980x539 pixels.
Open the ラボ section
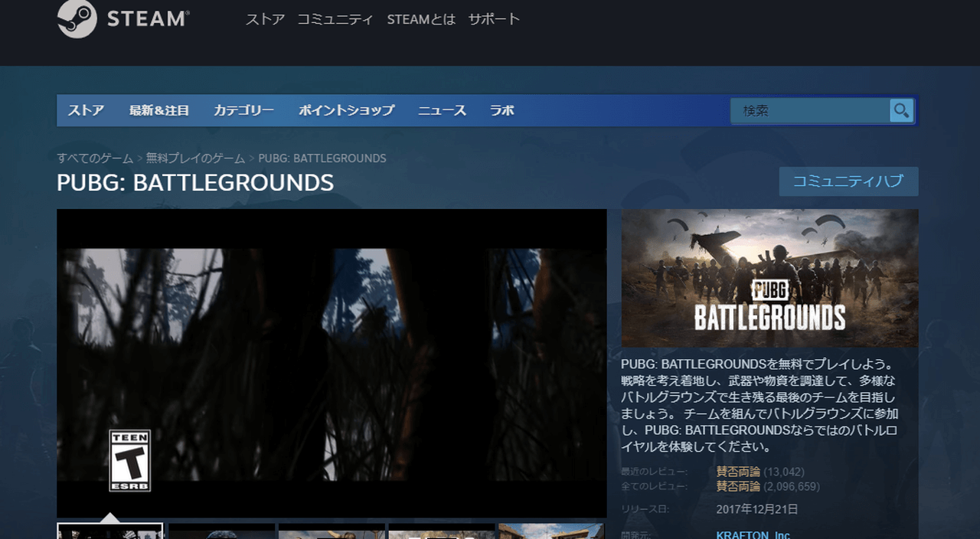tap(502, 110)
